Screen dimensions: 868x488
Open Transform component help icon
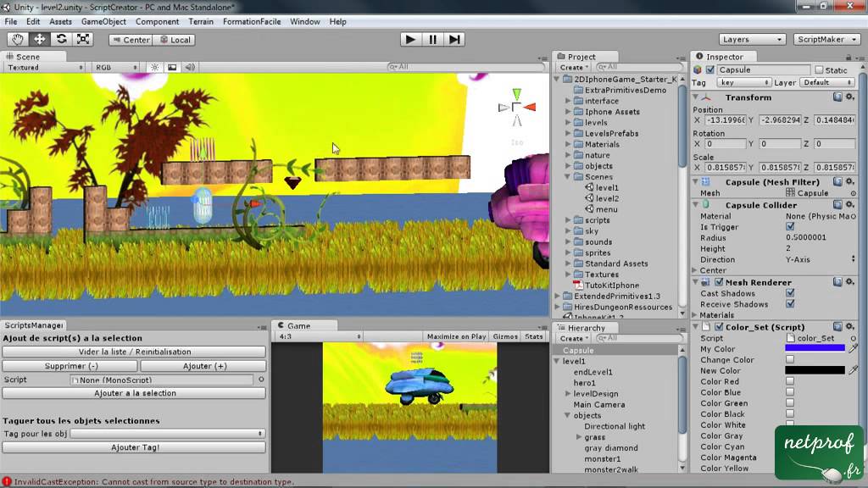[837, 97]
